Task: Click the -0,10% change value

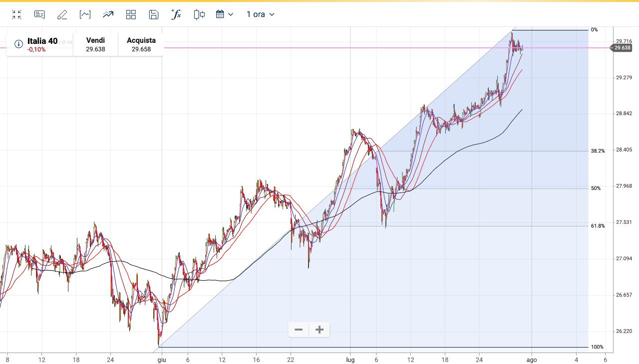Action: tap(36, 49)
